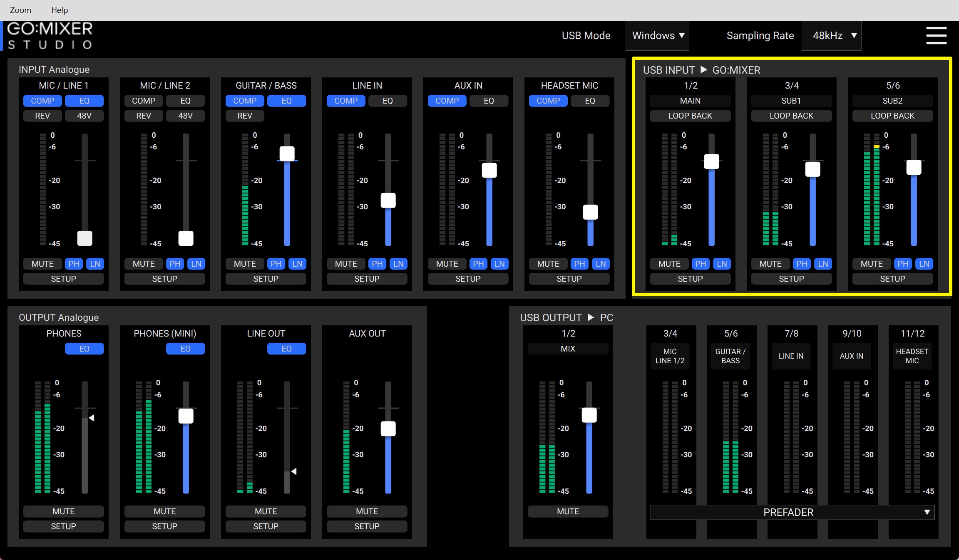Mute the AUX OUT output
Screen dimensions: 959x560
tap(367, 511)
